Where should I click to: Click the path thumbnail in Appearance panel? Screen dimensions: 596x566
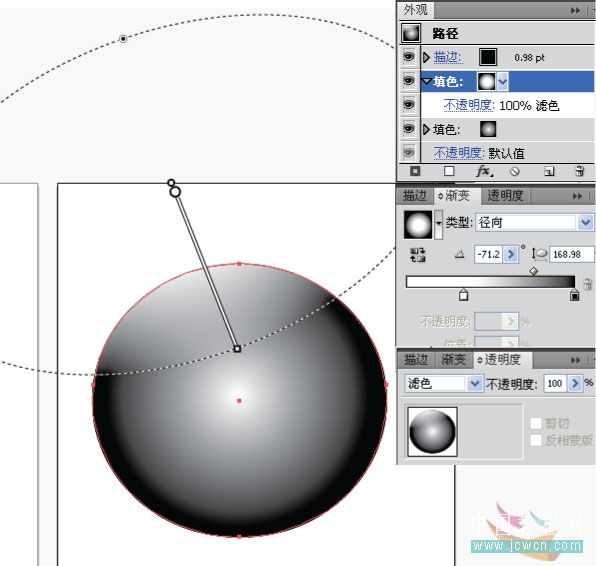pos(411,33)
